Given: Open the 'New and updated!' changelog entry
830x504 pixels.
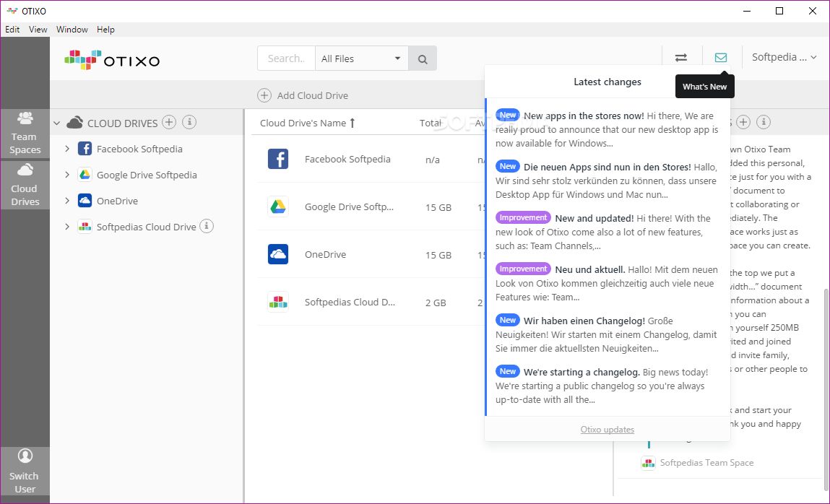Looking at the screenshot, I should pyautogui.click(x=607, y=232).
